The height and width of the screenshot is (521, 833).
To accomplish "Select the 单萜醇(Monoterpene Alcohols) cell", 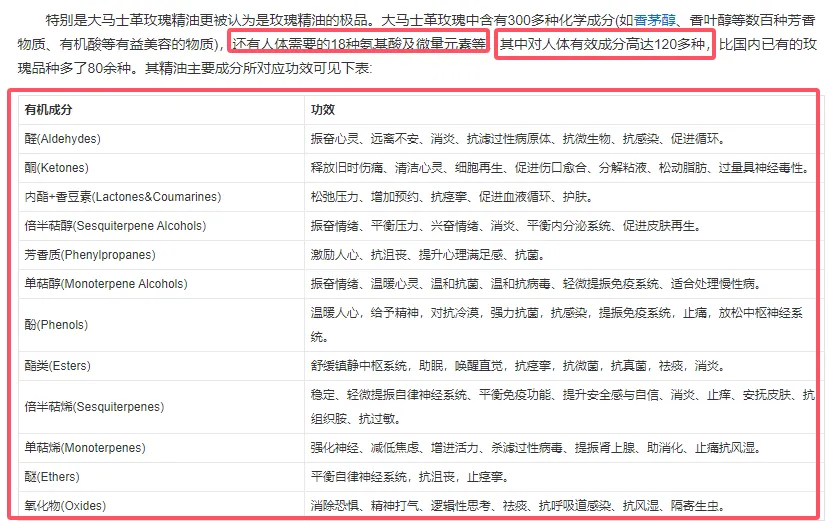I will 162,284.
